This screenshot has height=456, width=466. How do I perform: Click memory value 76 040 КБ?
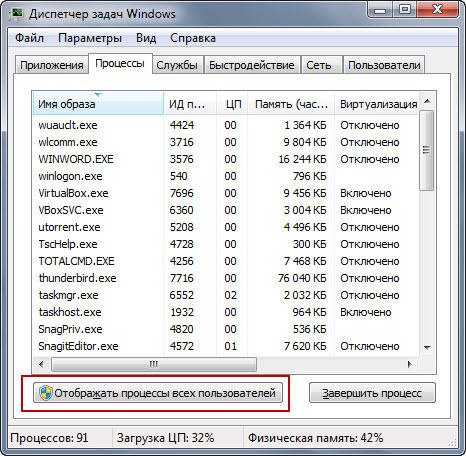tap(302, 278)
